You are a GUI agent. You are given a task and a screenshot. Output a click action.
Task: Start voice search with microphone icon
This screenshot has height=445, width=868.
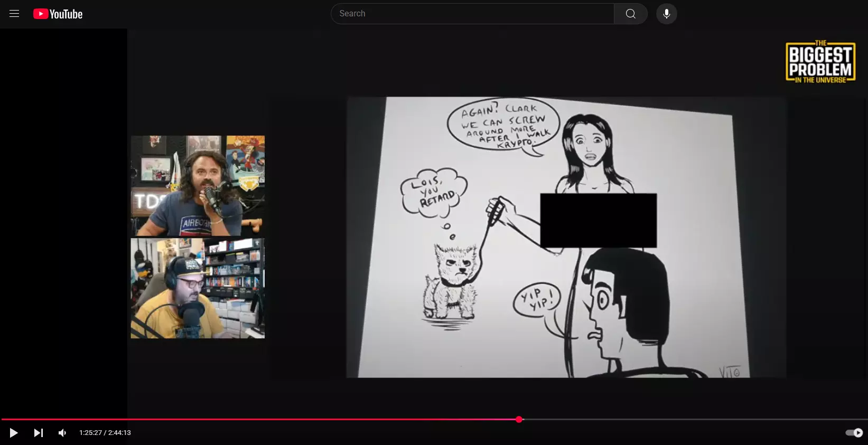point(667,14)
